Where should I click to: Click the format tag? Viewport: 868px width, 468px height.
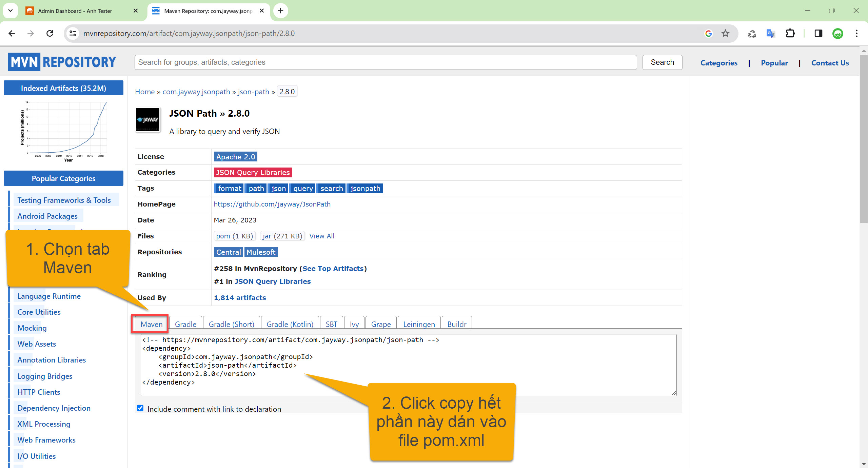tap(230, 188)
